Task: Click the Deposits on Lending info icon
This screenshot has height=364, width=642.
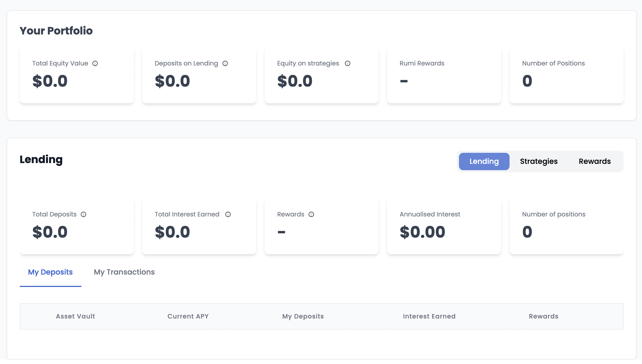Action: (x=225, y=63)
